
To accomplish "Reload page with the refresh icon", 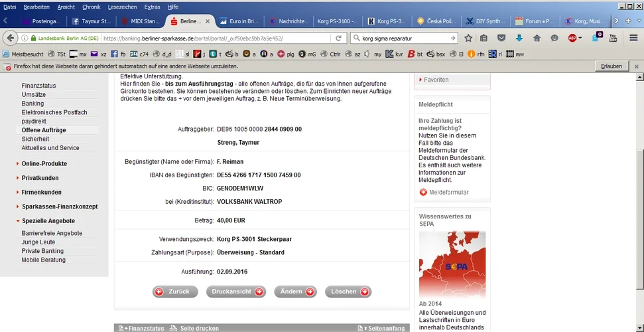I will tap(338, 39).
